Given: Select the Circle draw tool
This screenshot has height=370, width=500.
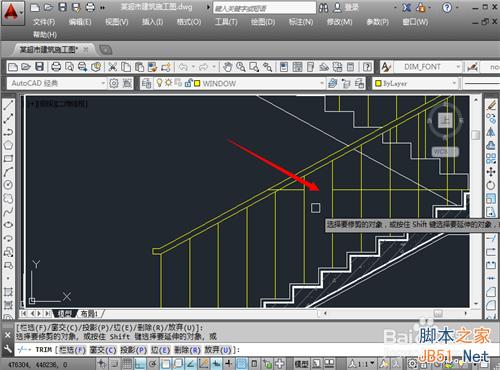Looking at the screenshot, I should [x=8, y=184].
